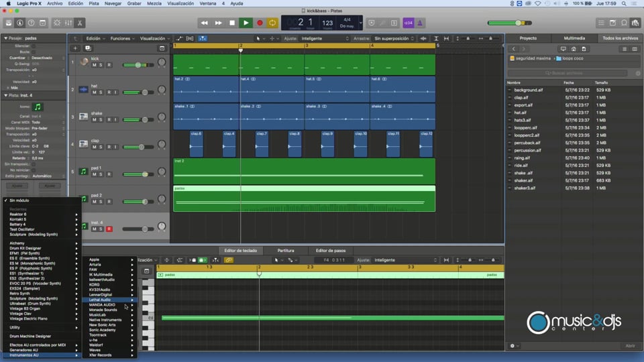Go back in file browser
644x362 pixels.
[513, 49]
